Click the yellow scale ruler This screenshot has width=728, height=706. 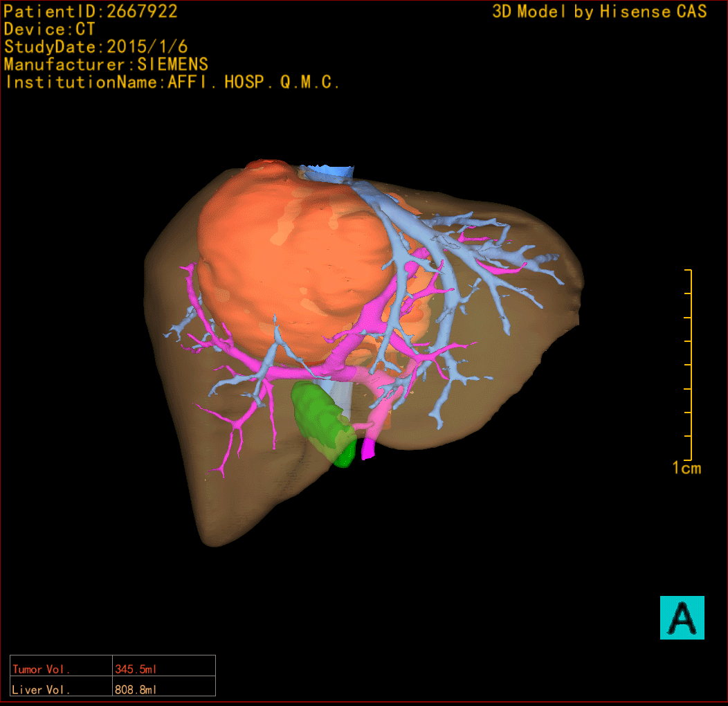pyautogui.click(x=689, y=365)
